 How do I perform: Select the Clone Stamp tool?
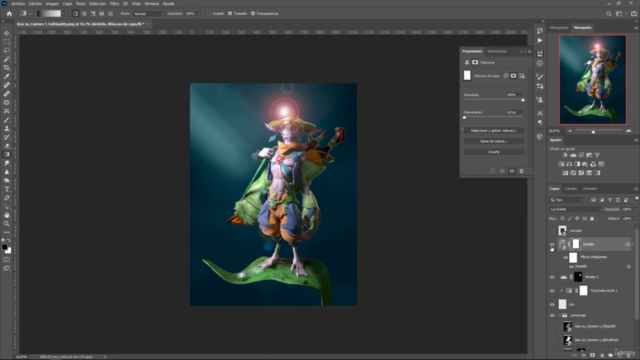click(x=7, y=128)
